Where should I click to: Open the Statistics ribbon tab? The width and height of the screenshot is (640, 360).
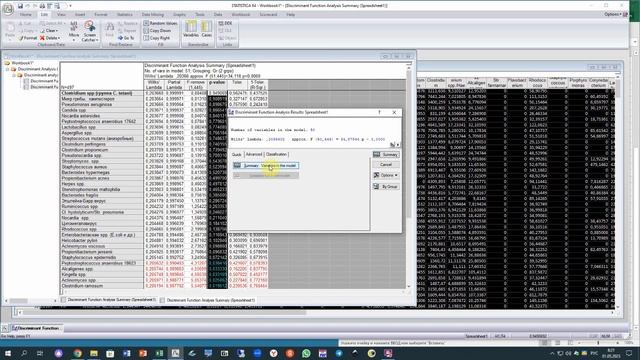pos(124,14)
